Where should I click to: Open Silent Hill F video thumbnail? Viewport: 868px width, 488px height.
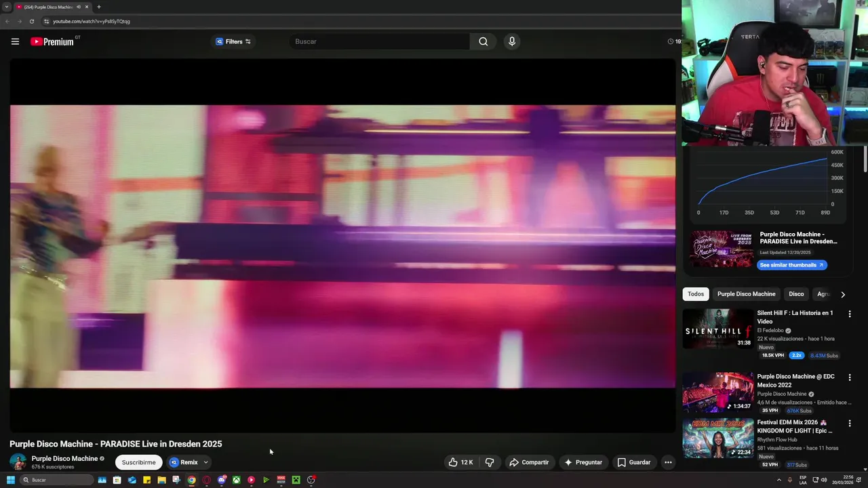click(x=717, y=329)
